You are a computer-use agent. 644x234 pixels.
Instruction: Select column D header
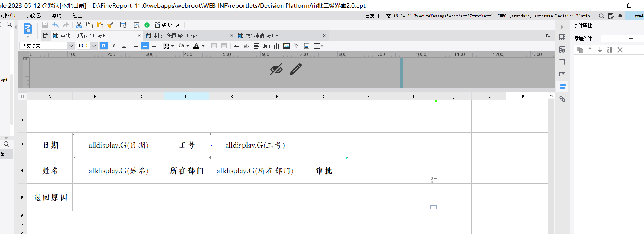click(186, 97)
